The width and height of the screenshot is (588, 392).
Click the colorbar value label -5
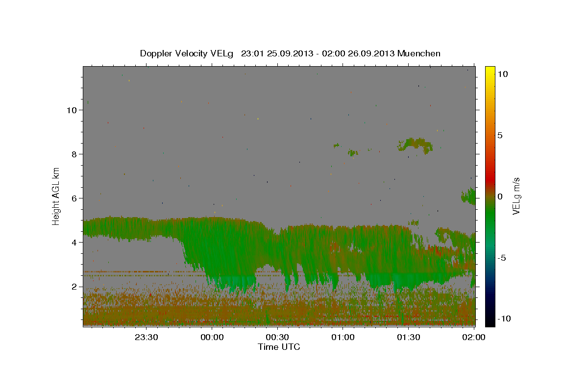(502, 258)
